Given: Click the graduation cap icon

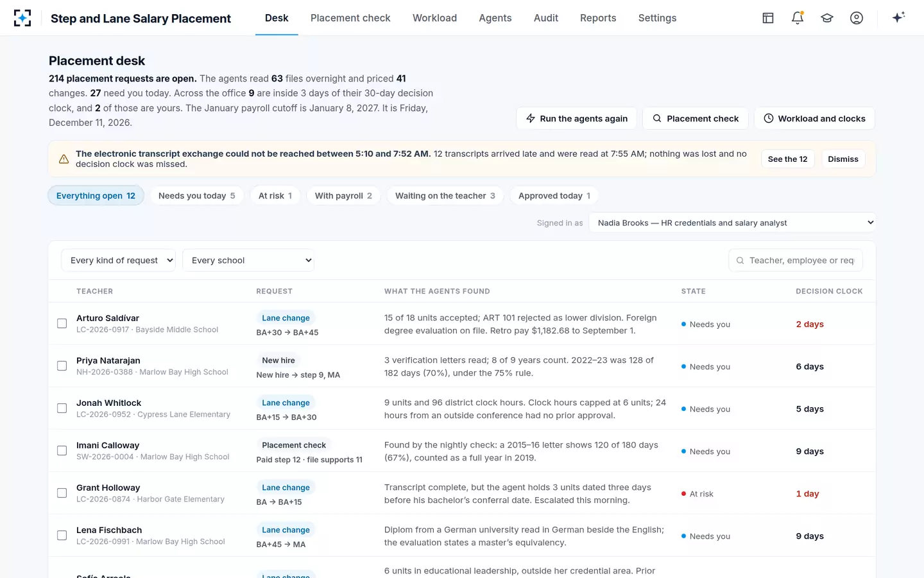Looking at the screenshot, I should pyautogui.click(x=827, y=18).
